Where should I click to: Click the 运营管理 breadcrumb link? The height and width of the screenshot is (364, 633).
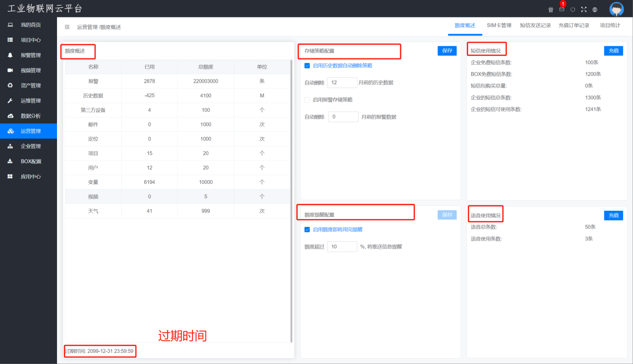click(87, 27)
